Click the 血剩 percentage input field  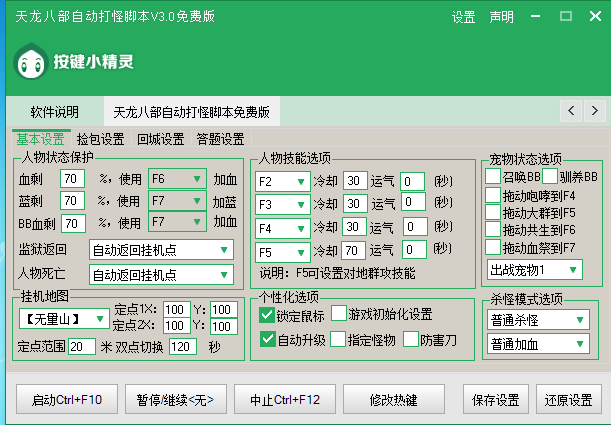click(x=72, y=179)
